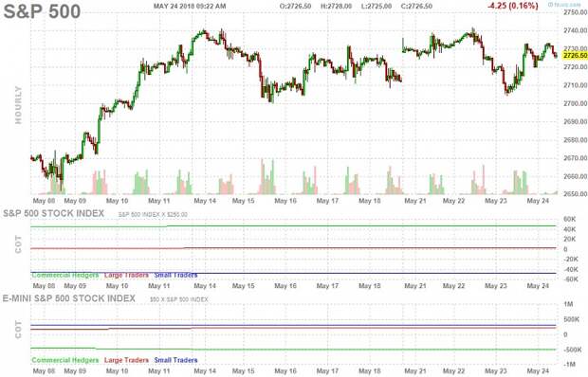The width and height of the screenshot is (588, 377).
Task: Click the open value O:2726.50
Action: (x=296, y=7)
